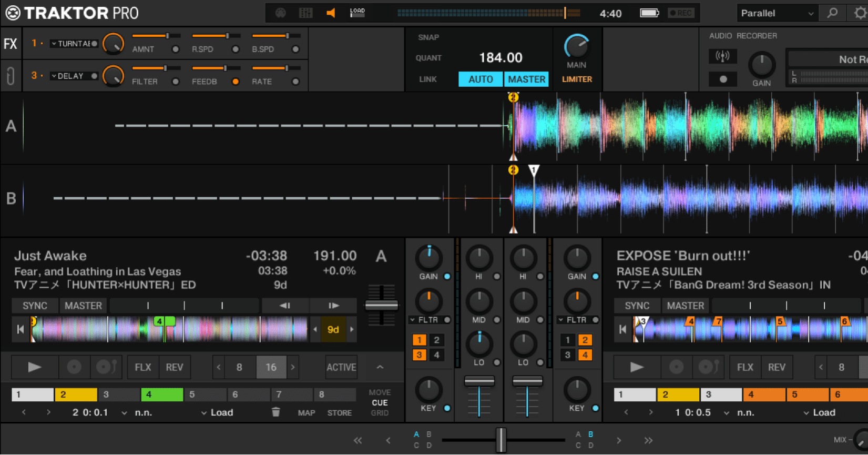Click the deck A tempo fader

(x=381, y=305)
